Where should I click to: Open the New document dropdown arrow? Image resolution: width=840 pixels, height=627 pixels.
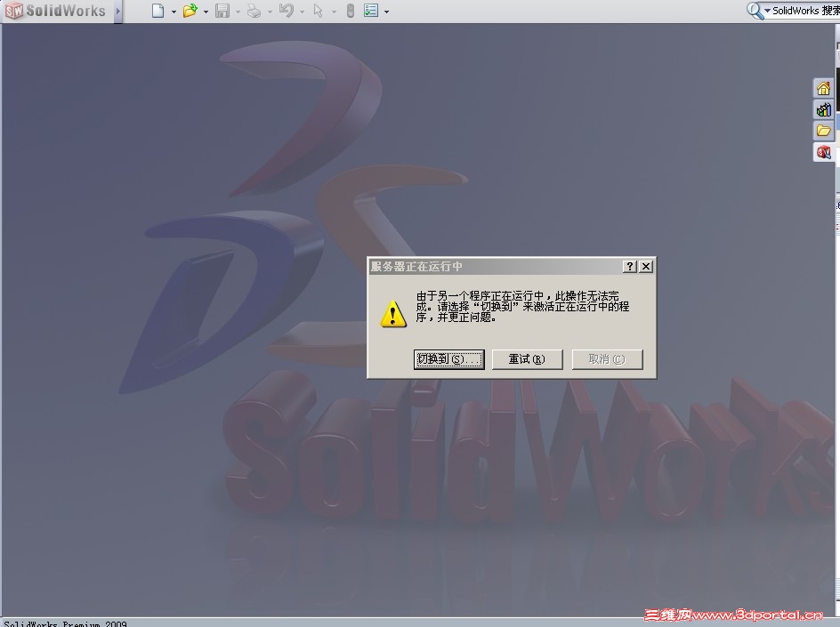[x=174, y=12]
